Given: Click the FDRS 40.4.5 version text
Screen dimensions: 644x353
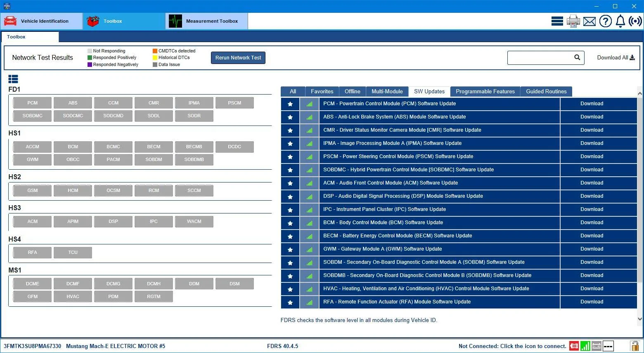Looking at the screenshot, I should (282, 346).
